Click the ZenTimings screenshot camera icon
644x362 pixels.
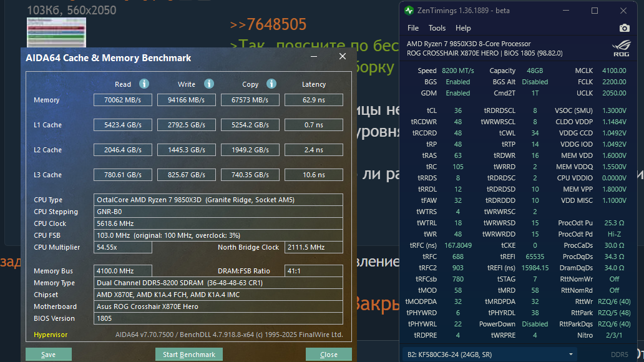tap(624, 28)
